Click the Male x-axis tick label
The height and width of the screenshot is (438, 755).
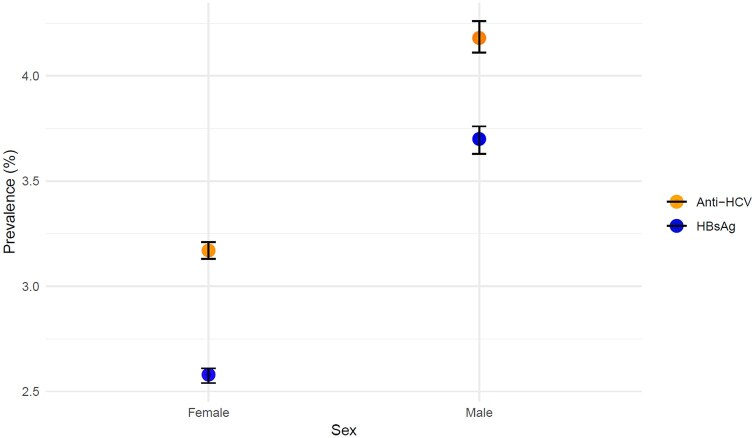pos(479,411)
